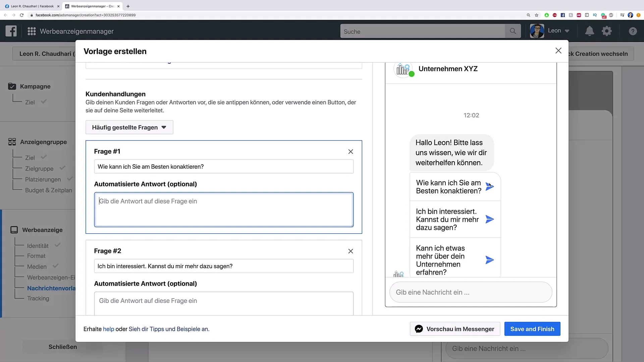Screen dimensions: 644x362
Task: Focus Frage #1 question text field
Action: (224, 167)
